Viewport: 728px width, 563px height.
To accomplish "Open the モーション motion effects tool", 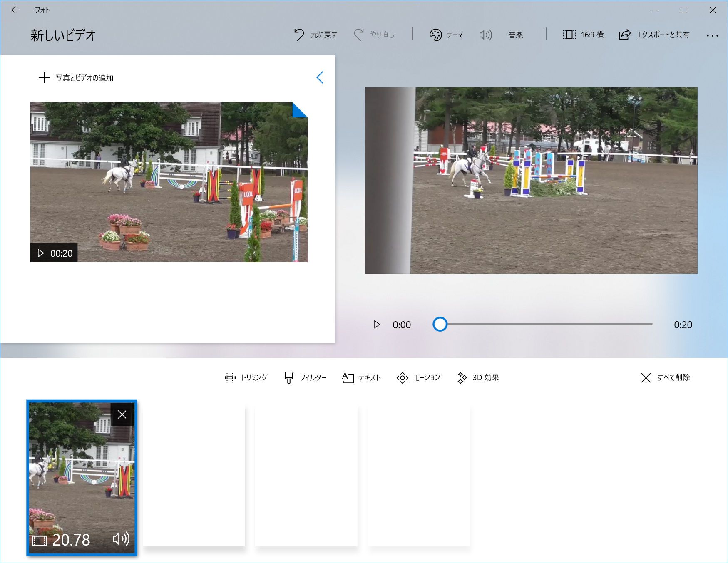I will [x=418, y=377].
